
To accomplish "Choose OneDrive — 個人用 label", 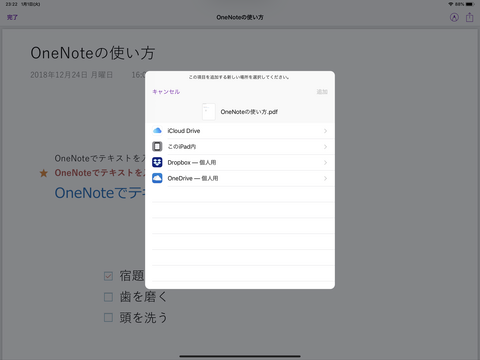I will tap(193, 178).
